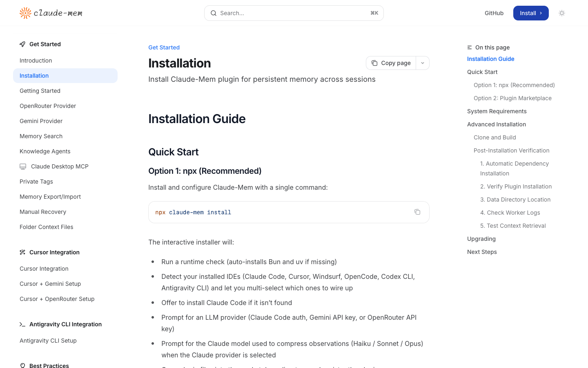Screen dimensions: 588x368
Task: Copy the npx install command icon
Action: click(417, 212)
